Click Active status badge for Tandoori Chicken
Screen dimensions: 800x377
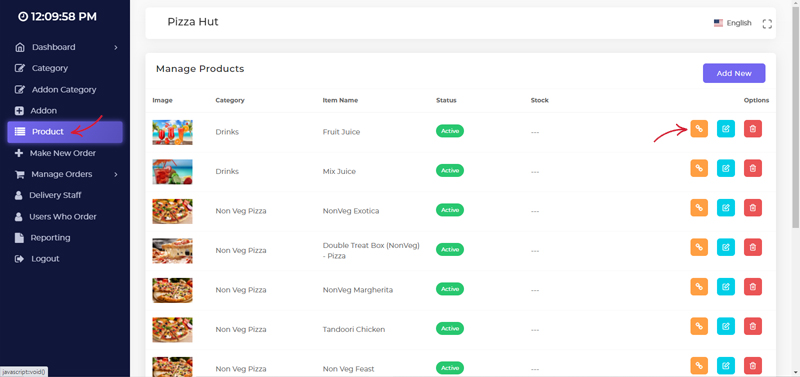point(449,329)
